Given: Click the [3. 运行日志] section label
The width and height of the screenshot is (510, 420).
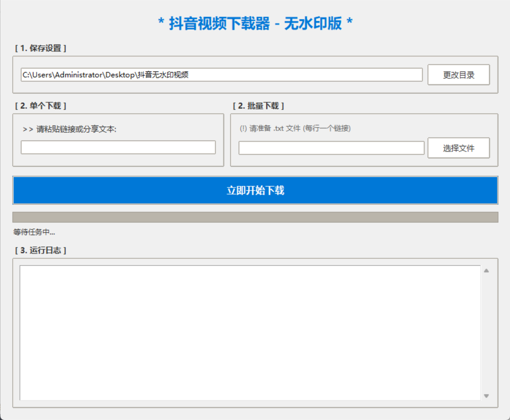Looking at the screenshot, I should [39, 250].
